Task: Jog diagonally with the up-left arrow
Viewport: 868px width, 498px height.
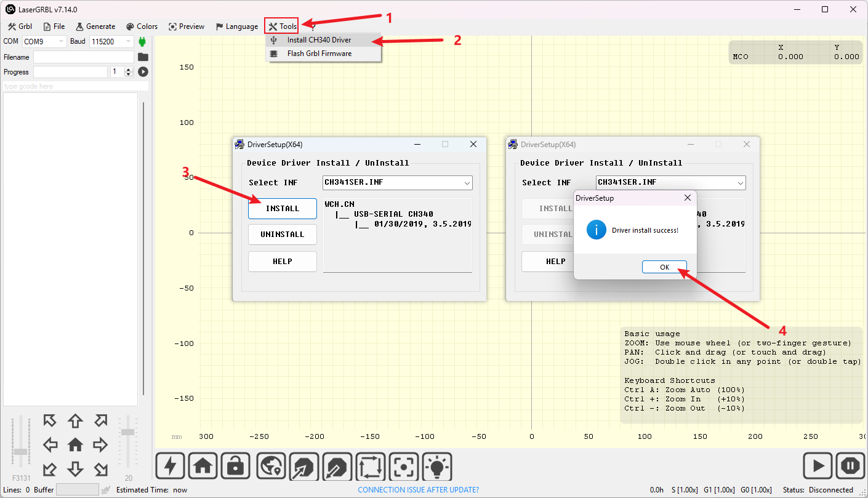Action: 50,420
